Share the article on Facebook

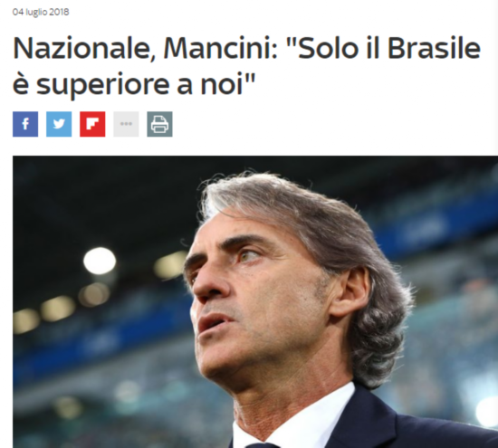(x=25, y=124)
